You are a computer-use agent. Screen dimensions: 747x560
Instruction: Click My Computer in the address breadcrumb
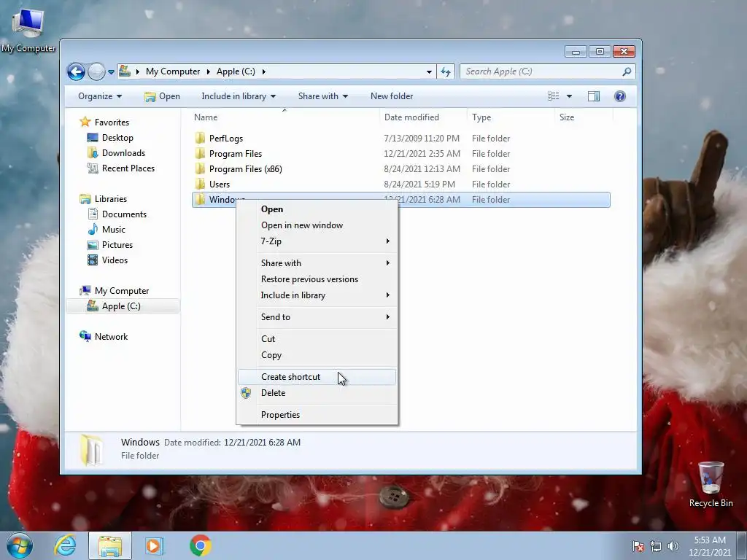tap(172, 71)
